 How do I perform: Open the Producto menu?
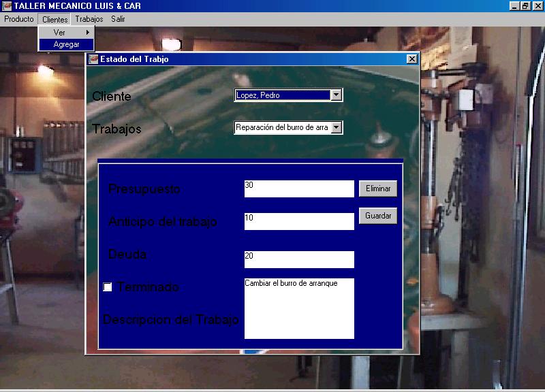point(19,19)
